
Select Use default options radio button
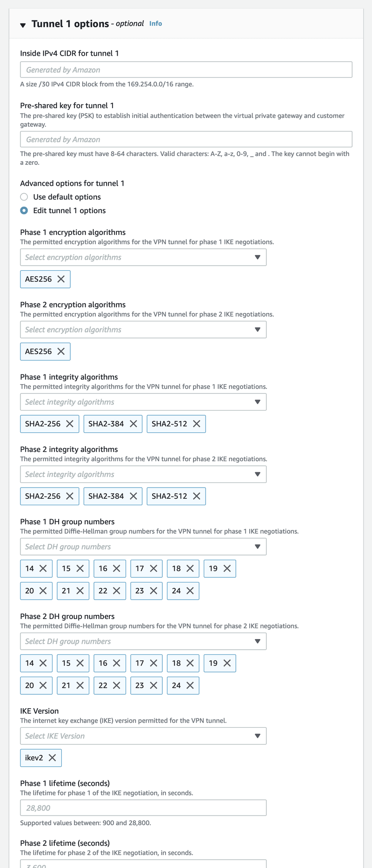click(24, 197)
